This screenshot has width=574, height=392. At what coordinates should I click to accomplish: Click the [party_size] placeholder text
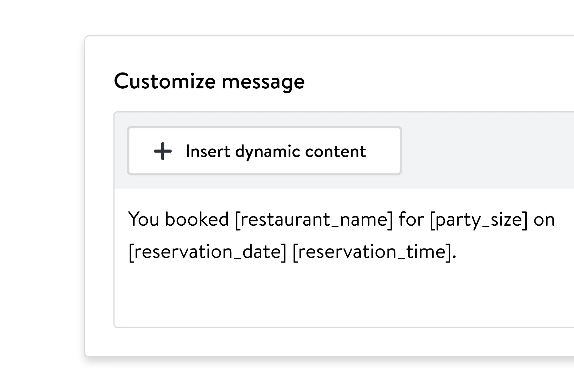pyautogui.click(x=479, y=220)
